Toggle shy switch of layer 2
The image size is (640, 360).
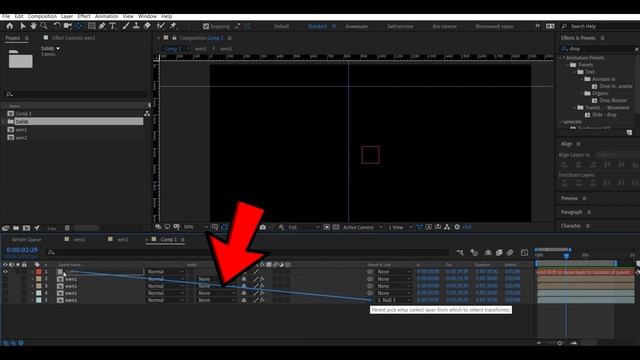click(x=244, y=279)
